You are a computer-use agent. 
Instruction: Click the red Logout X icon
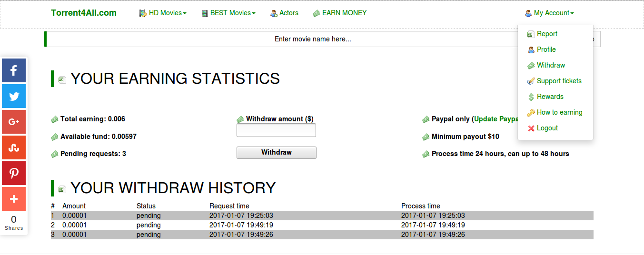pyautogui.click(x=531, y=128)
